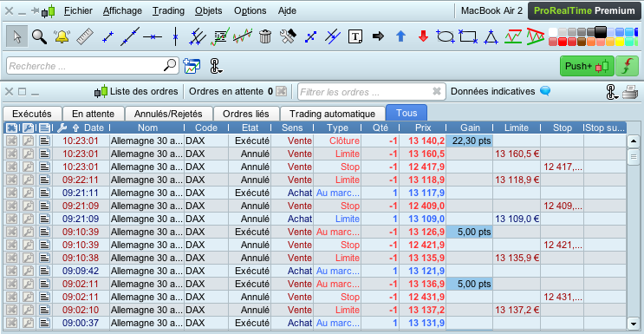Switch to the Annulés/Rejetés tab
The width and height of the screenshot is (644, 334).
168,114
